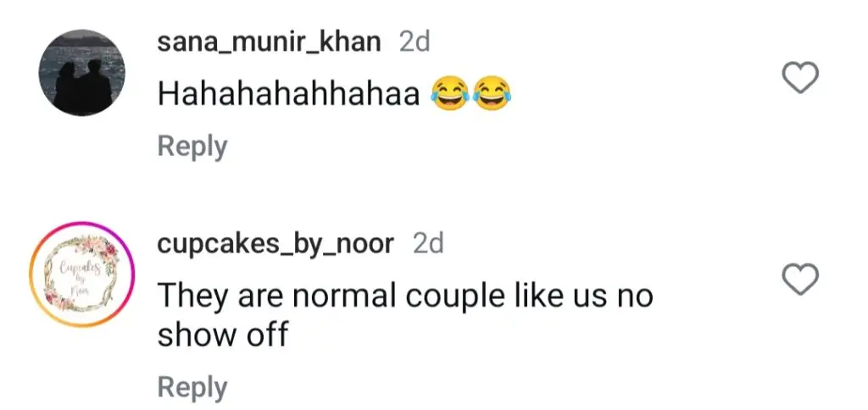
Task: Reply to sana_munir_khan's comment
Action: (x=192, y=146)
